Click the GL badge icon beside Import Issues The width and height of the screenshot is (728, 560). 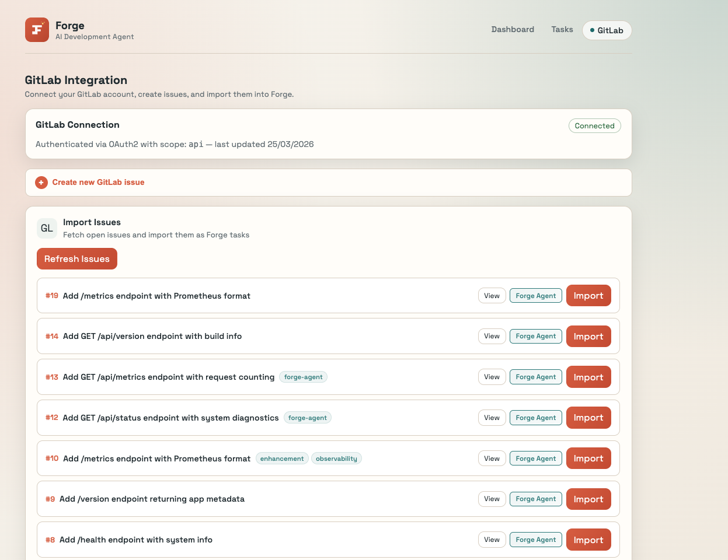pos(47,228)
